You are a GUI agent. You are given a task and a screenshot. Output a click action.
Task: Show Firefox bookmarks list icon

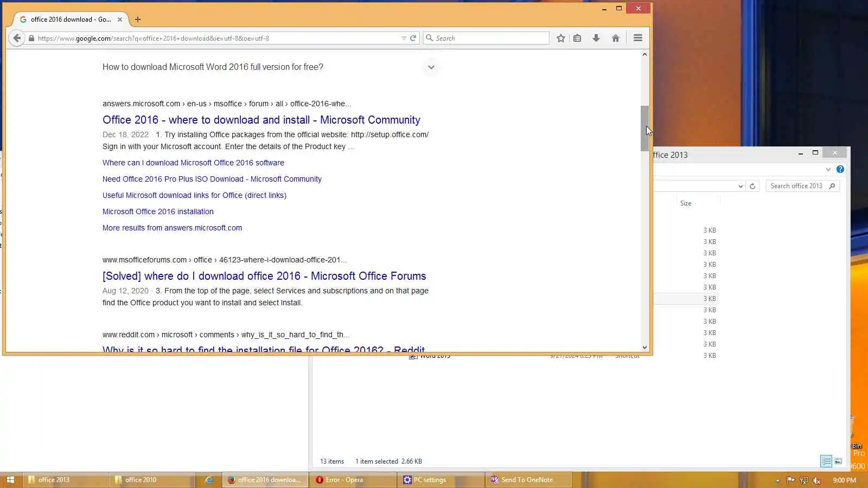point(577,38)
